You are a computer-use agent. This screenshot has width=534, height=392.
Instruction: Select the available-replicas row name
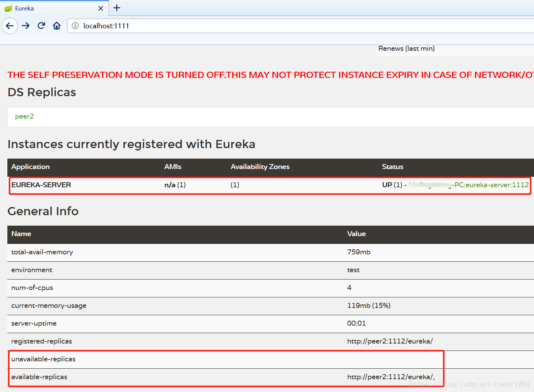click(x=39, y=377)
